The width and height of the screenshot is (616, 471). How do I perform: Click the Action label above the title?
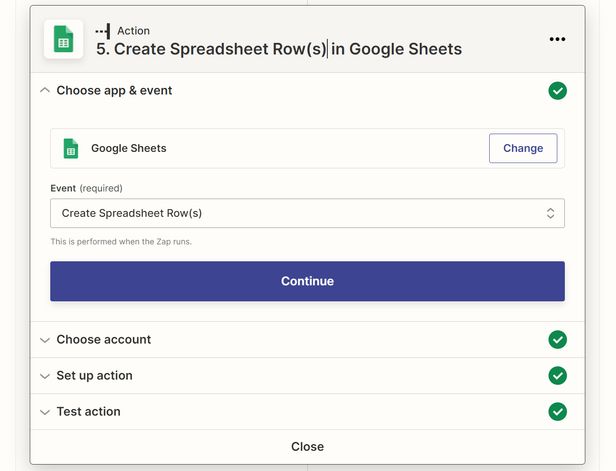pyautogui.click(x=133, y=31)
